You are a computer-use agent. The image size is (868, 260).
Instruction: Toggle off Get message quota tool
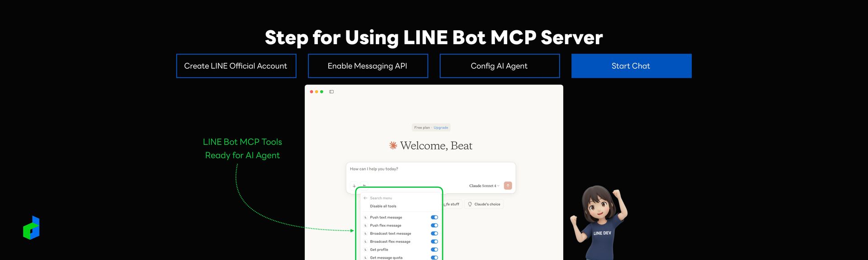pos(434,258)
